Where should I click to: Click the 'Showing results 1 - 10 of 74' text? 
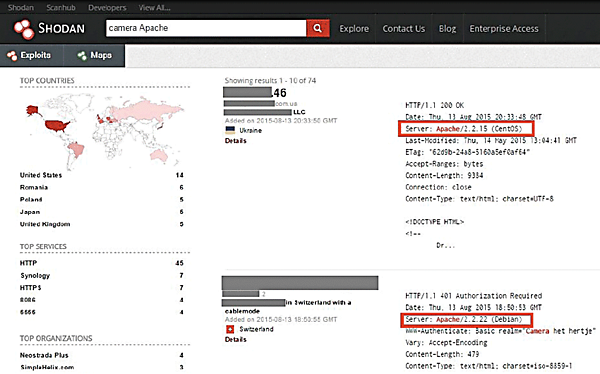click(270, 81)
